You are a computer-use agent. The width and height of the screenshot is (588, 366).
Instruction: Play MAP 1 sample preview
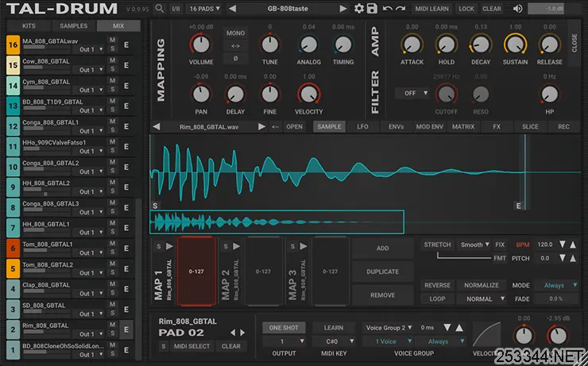point(169,246)
